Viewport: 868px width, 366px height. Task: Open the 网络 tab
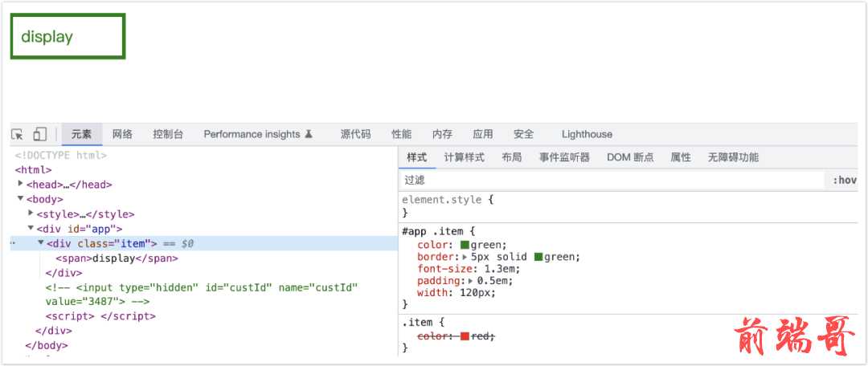122,134
